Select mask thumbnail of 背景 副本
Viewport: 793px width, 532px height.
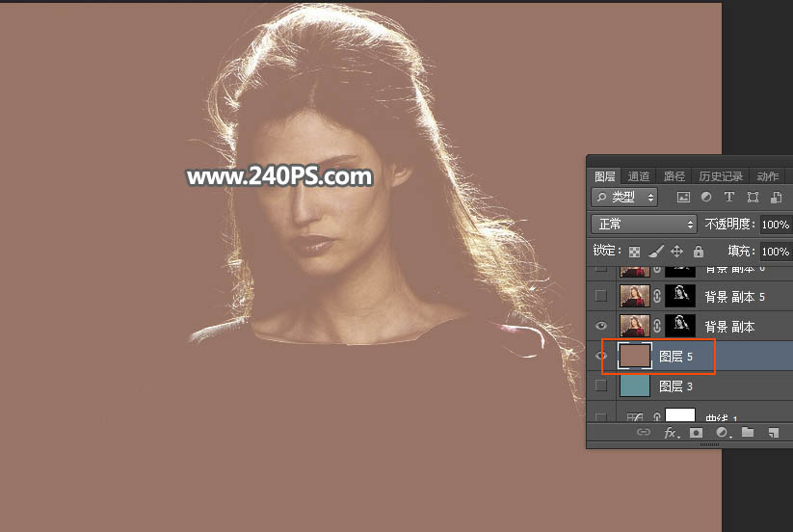[680, 326]
